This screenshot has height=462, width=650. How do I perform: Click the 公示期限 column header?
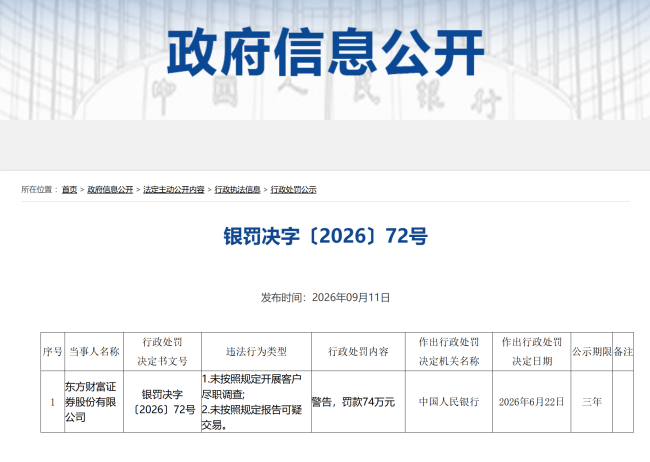pyautogui.click(x=592, y=352)
